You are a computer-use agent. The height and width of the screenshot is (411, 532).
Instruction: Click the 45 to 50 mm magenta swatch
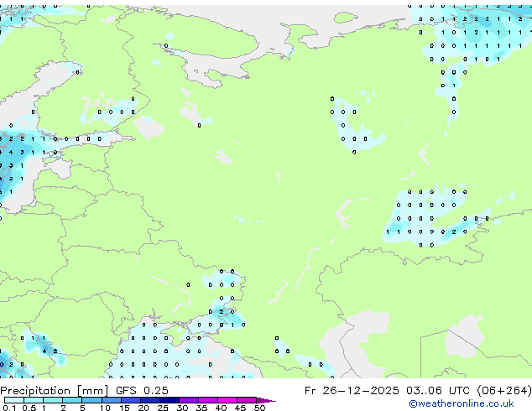247,400
